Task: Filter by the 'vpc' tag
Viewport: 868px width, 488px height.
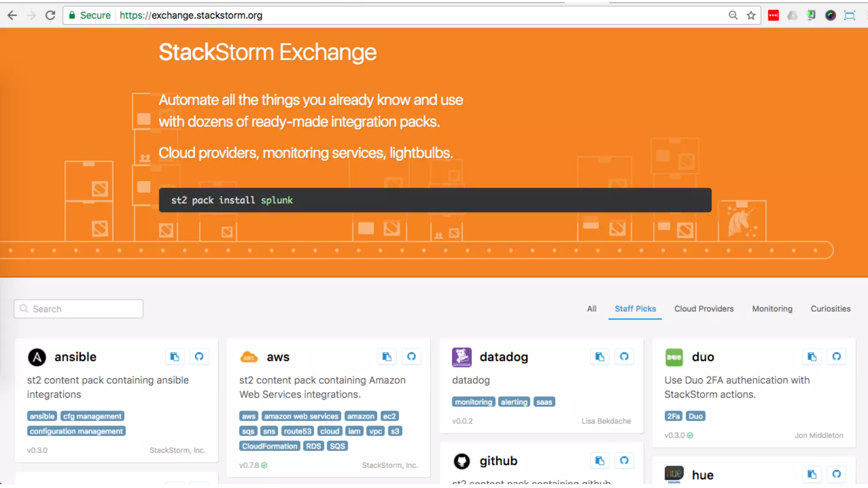Action: click(376, 431)
